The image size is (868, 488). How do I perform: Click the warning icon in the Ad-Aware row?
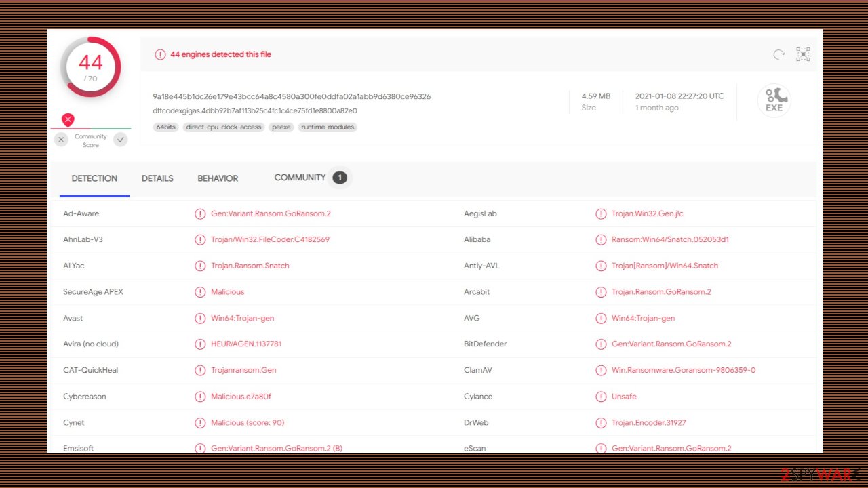(200, 213)
